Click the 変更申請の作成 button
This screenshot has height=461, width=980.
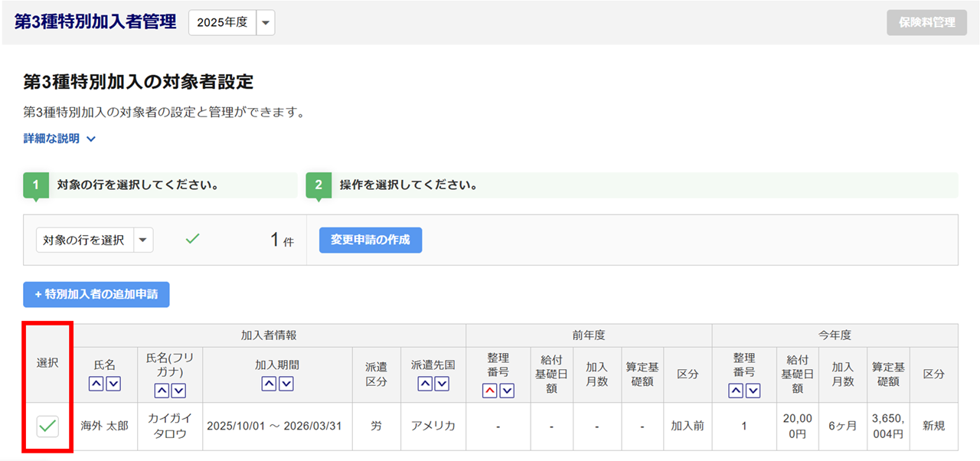[370, 240]
